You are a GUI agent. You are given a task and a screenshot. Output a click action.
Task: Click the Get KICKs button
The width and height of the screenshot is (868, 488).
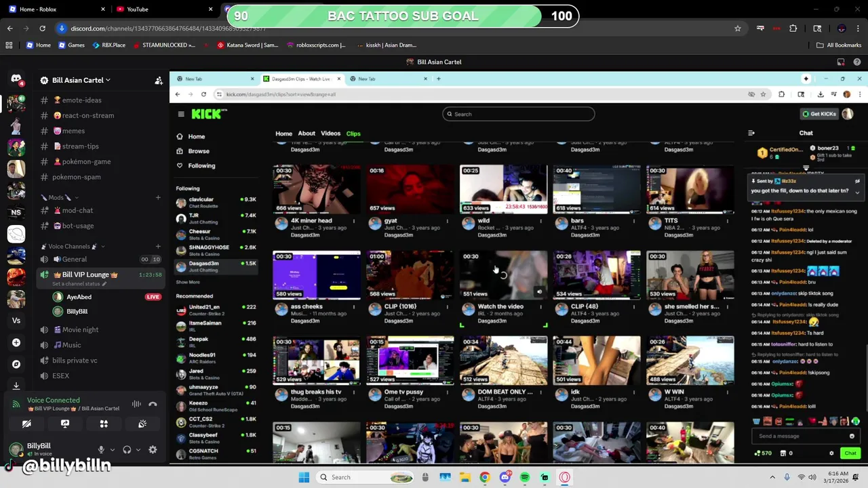click(x=819, y=114)
